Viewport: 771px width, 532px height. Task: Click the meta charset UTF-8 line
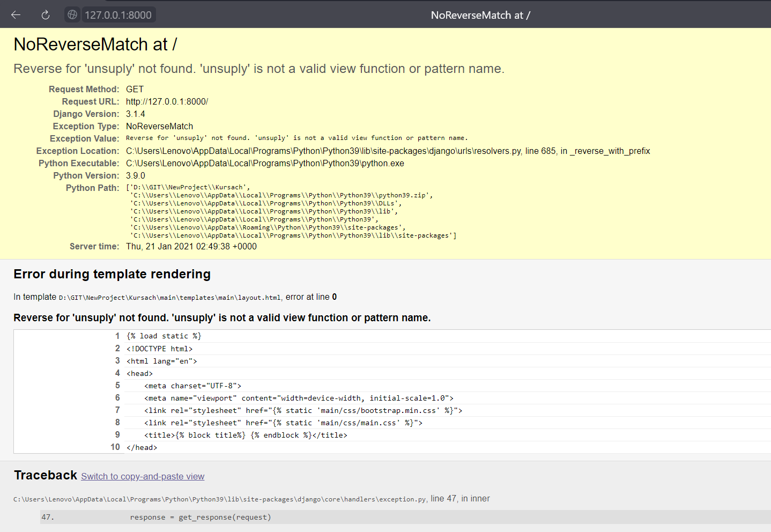coord(193,386)
